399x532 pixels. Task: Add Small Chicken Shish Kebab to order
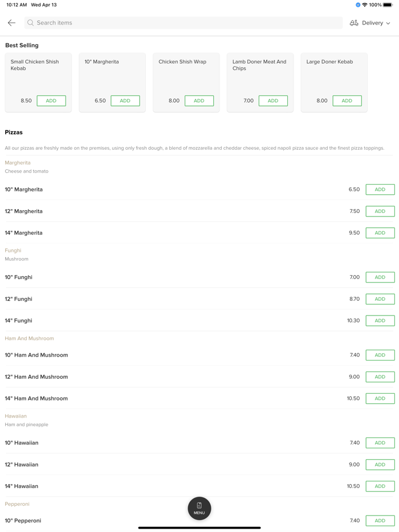click(x=51, y=101)
